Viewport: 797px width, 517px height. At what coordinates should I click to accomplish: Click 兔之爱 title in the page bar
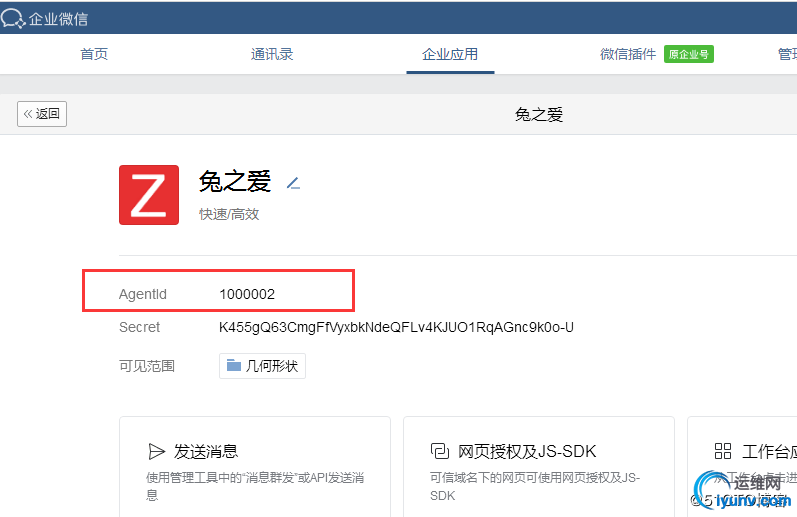point(539,114)
